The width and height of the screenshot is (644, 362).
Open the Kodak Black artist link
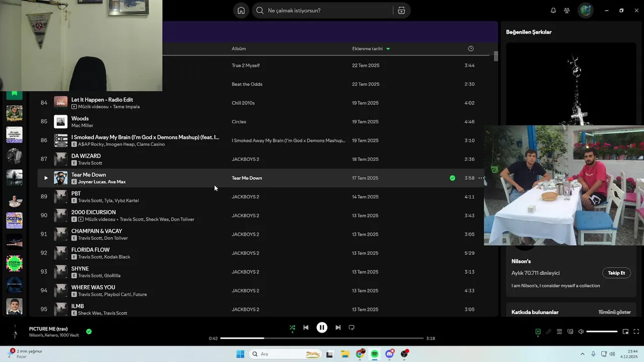click(x=117, y=257)
